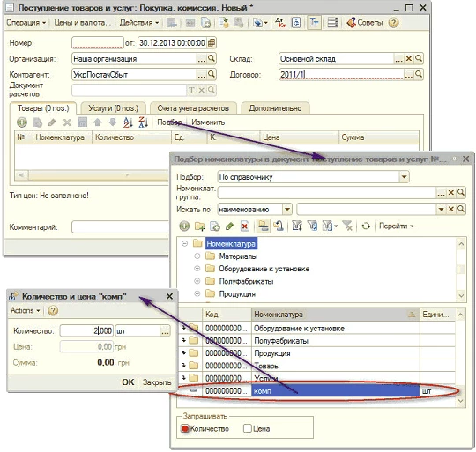Open the Операция menu
Screen dimensions: 476x452
pyautogui.click(x=26, y=23)
